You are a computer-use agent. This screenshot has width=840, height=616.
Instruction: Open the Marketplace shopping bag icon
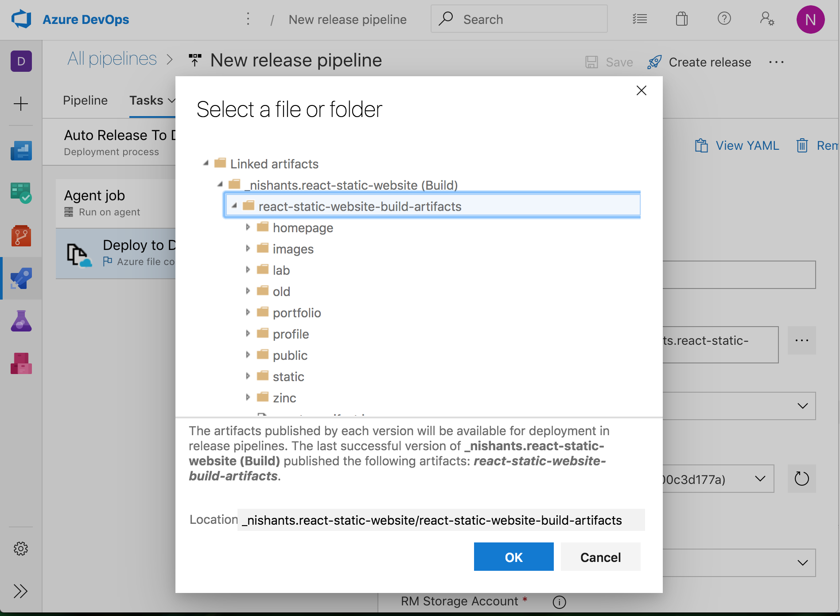(682, 19)
